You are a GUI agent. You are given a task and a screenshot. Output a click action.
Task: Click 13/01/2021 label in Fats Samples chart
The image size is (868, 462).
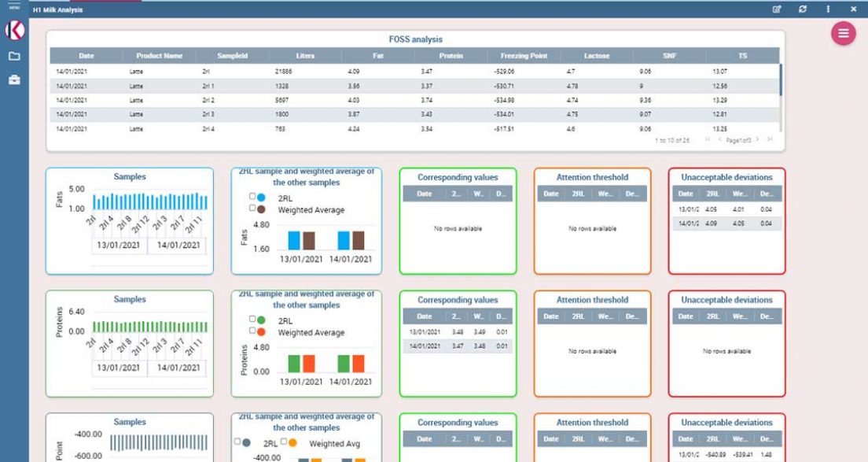pyautogui.click(x=119, y=245)
